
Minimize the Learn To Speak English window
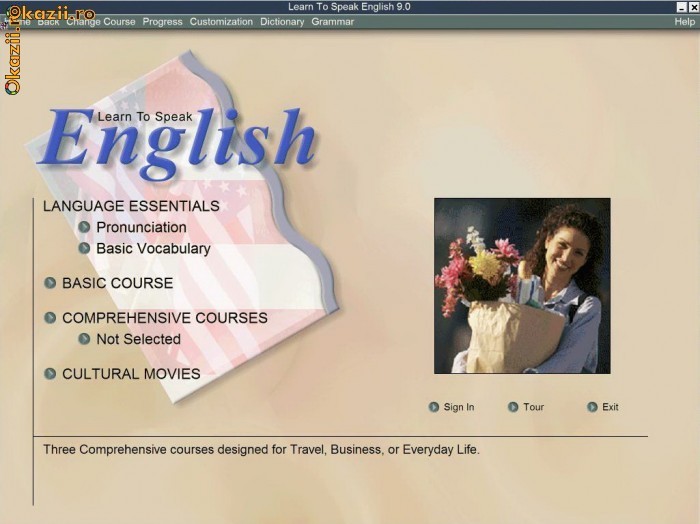(681, 7)
